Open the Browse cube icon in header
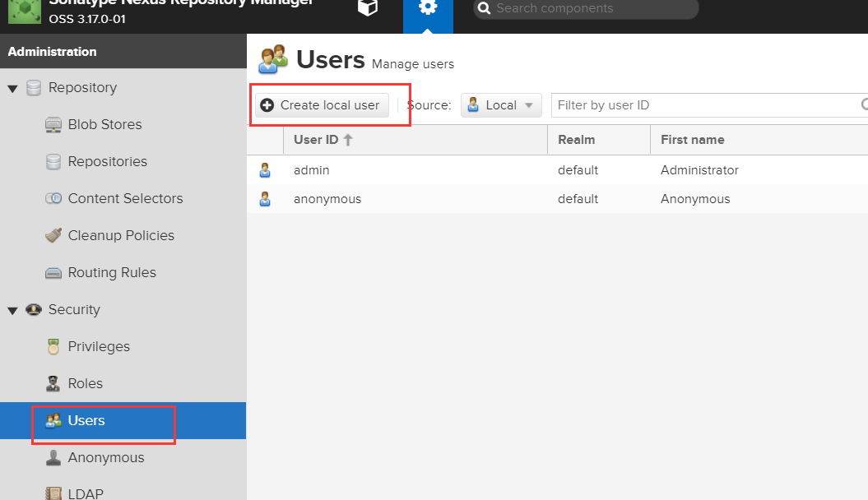The height and width of the screenshot is (500, 868). pyautogui.click(x=368, y=7)
